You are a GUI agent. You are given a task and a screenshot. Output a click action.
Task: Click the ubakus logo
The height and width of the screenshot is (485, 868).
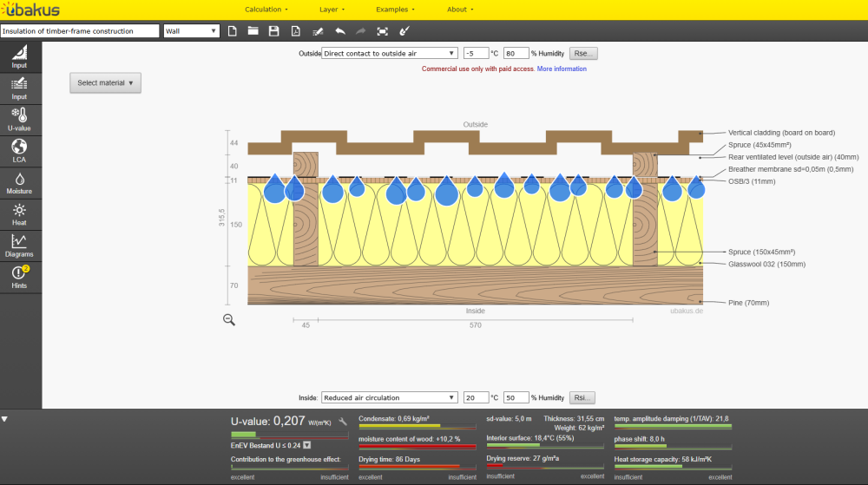point(30,10)
